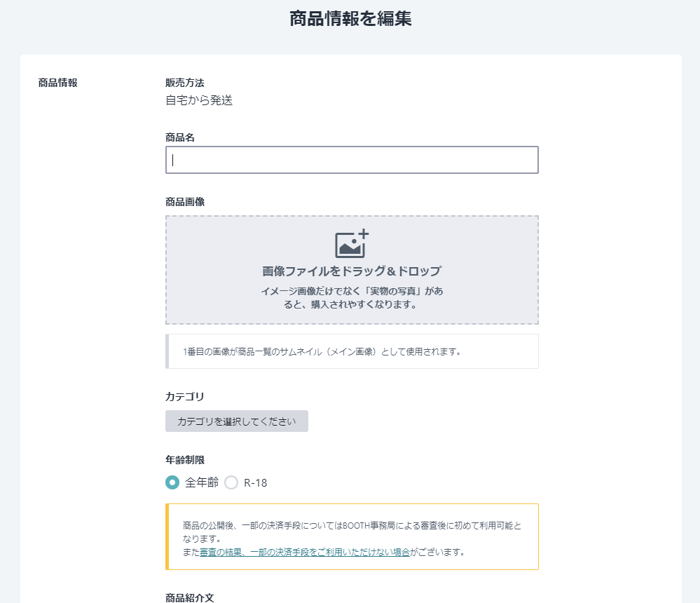This screenshot has height=603, width=700.
Task: Click the 自宅から発送 sales method text
Action: tap(199, 100)
